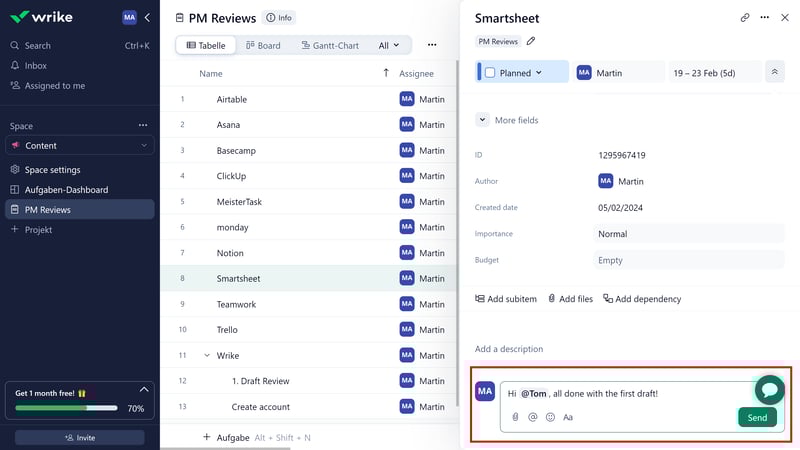The width and height of the screenshot is (800, 450).
Task: Insert a mention with the @ icon
Action: tap(533, 417)
